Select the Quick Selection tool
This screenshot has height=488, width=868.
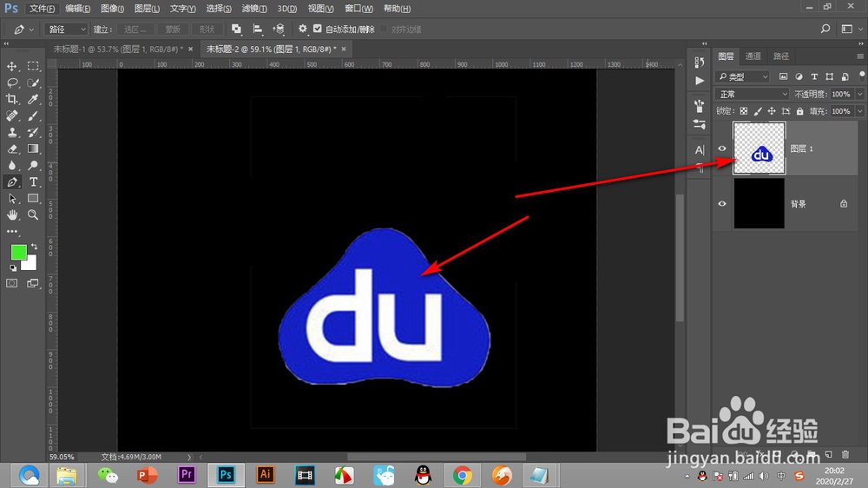(x=33, y=83)
